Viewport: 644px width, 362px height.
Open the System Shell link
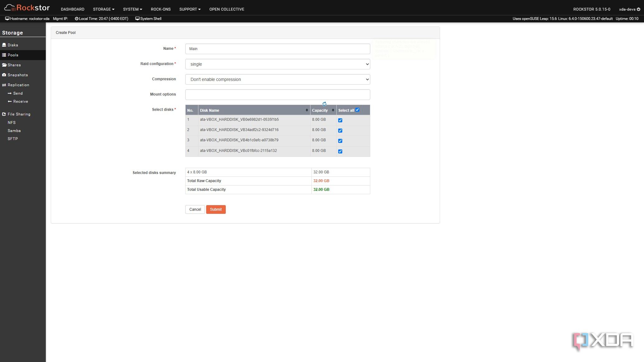point(148,19)
